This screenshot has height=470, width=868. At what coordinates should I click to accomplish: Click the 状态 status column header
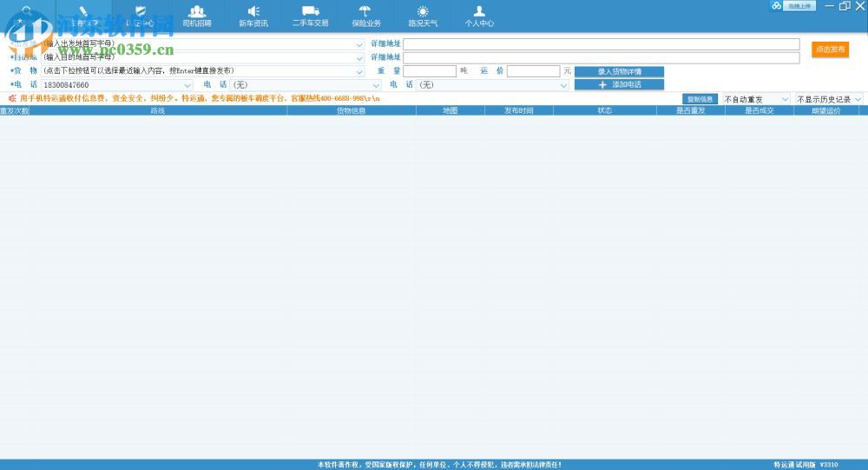pyautogui.click(x=604, y=111)
